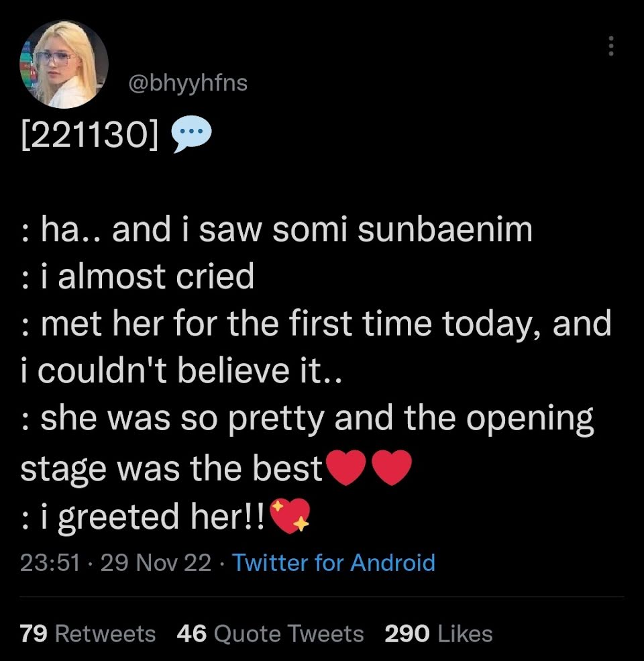Open the 23:51 · 29 Nov 22 timestamp
The width and height of the screenshot is (644, 661).
tap(115, 562)
